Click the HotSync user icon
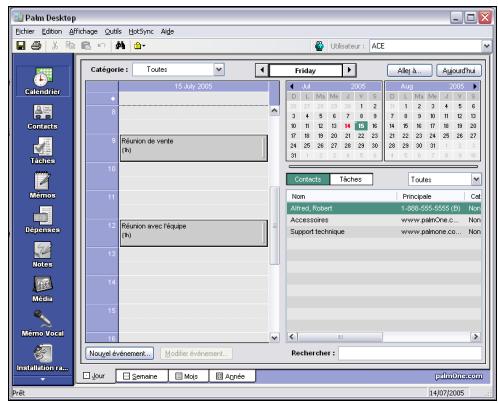 click(x=319, y=46)
